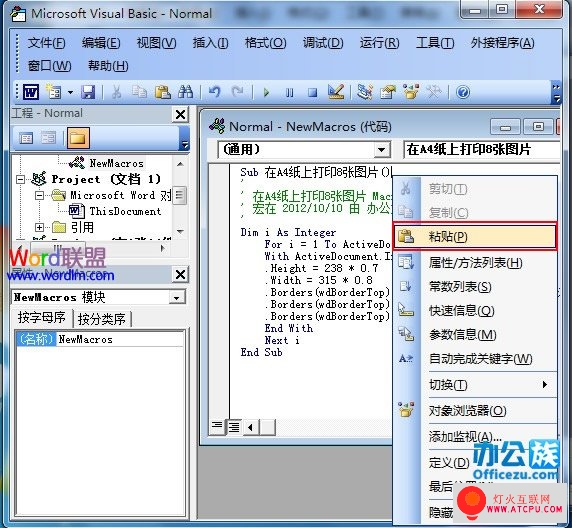Open the Project Explorer toolbar icon
This screenshot has width=572, height=528.
point(364,92)
